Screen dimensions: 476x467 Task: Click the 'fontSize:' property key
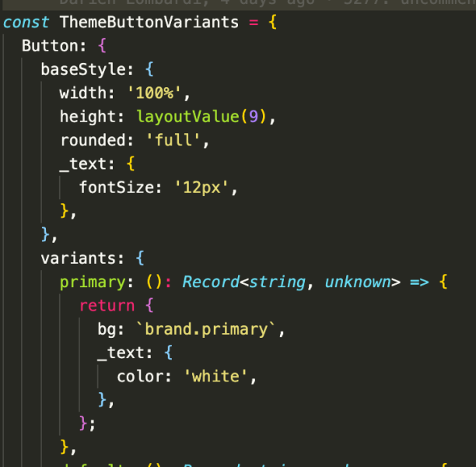click(121, 187)
